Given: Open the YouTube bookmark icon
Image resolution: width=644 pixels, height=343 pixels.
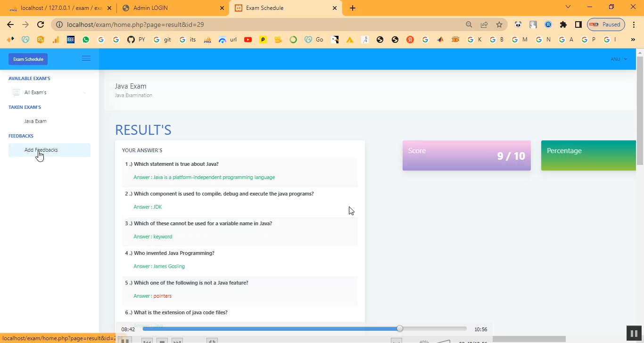Looking at the screenshot, I should pos(248,40).
